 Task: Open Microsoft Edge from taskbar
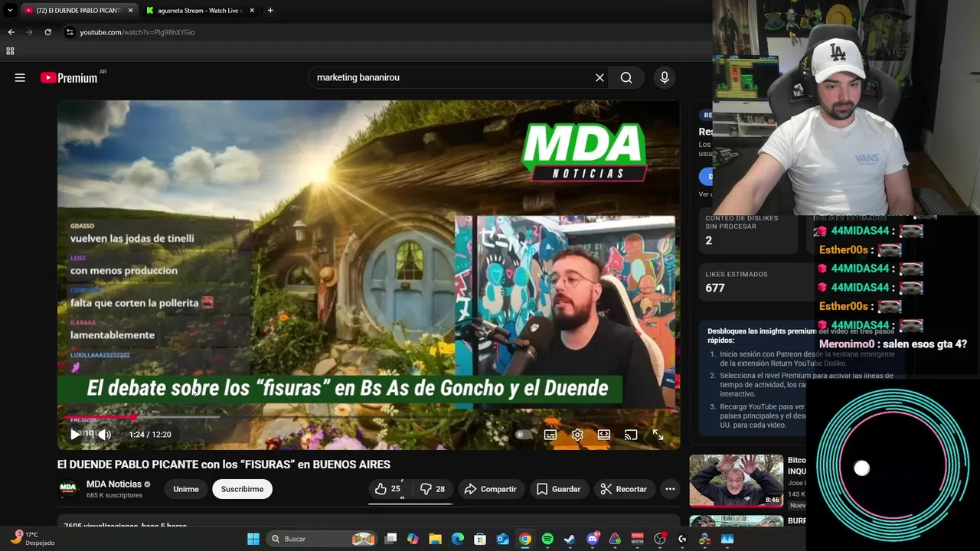pyautogui.click(x=458, y=539)
